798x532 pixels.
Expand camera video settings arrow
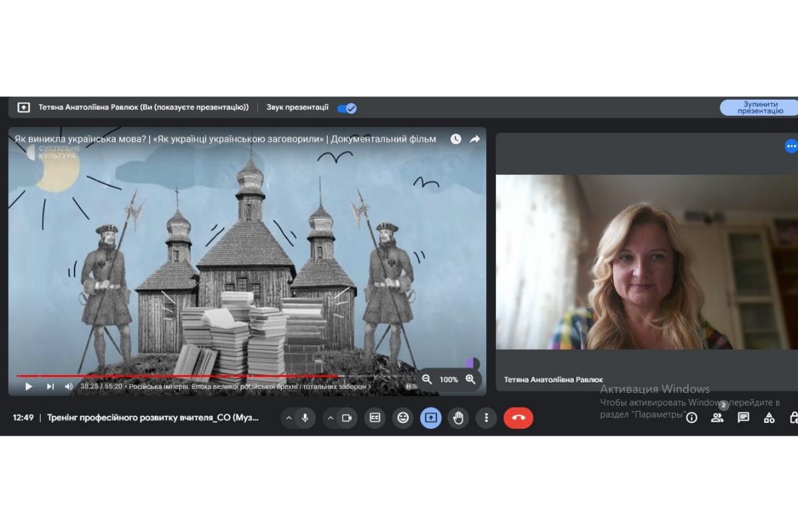(330, 418)
